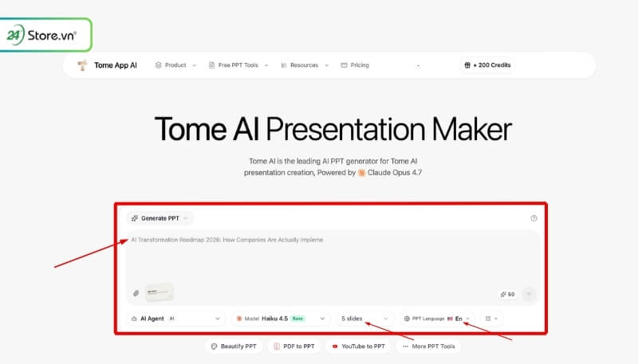Screen dimensions: 638x364
Task: Click the 50 credits cost indicator
Action: [508, 294]
